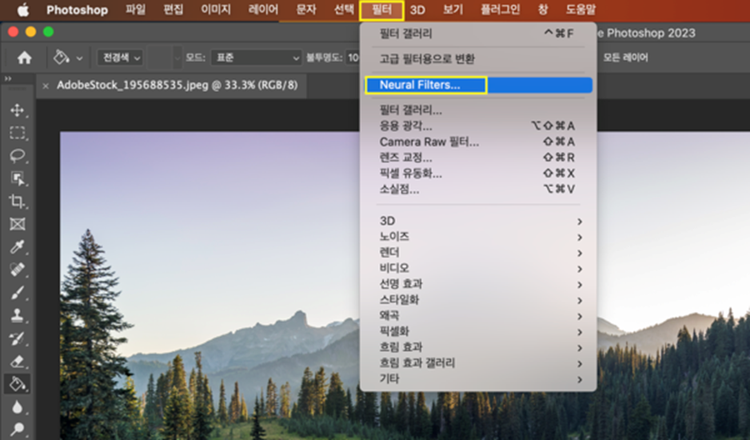750x440 pixels.
Task: Select the Lasso tool
Action: (x=17, y=155)
